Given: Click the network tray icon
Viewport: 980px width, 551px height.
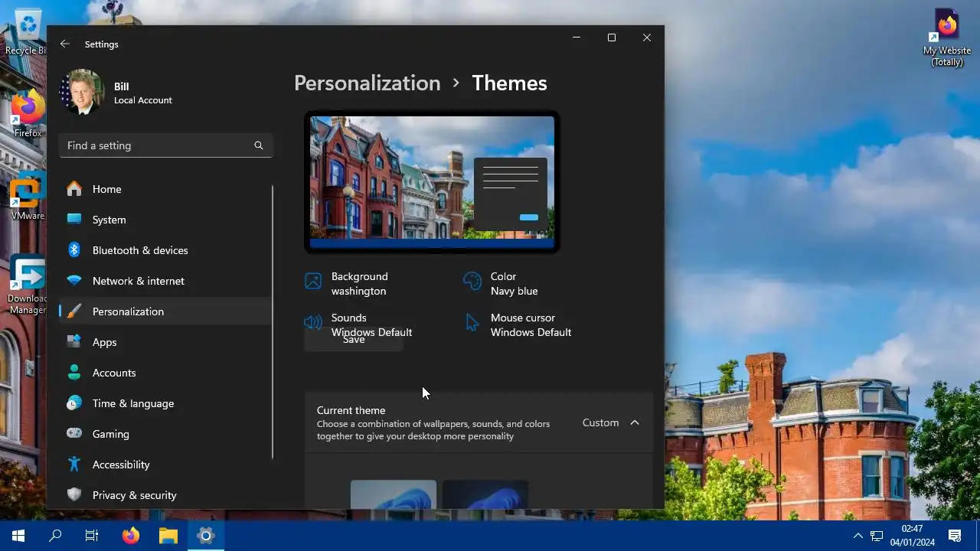Looking at the screenshot, I should pos(877,536).
